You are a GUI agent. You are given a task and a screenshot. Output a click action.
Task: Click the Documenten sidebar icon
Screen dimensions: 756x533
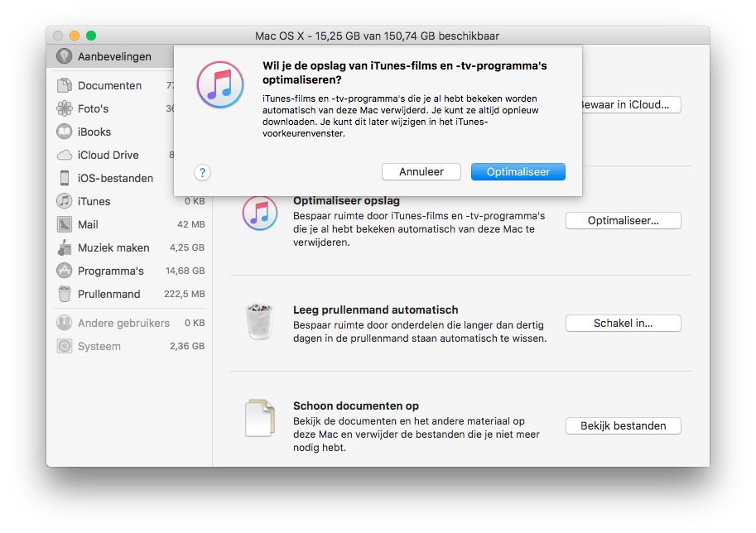64,85
